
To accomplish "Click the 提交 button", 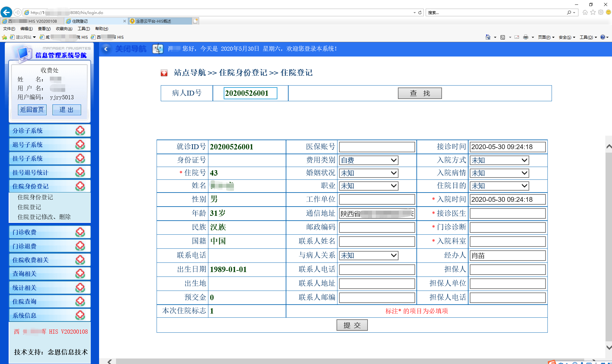I will pyautogui.click(x=352, y=325).
